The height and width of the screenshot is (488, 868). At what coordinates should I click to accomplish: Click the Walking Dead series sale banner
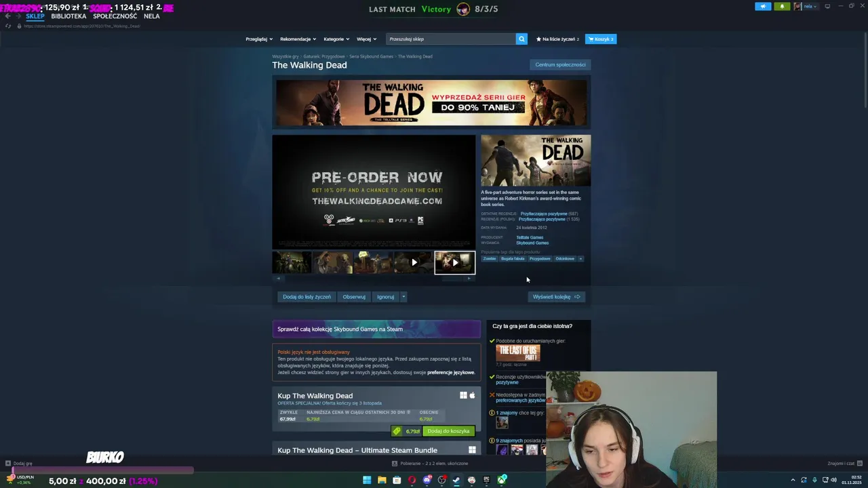tap(431, 102)
